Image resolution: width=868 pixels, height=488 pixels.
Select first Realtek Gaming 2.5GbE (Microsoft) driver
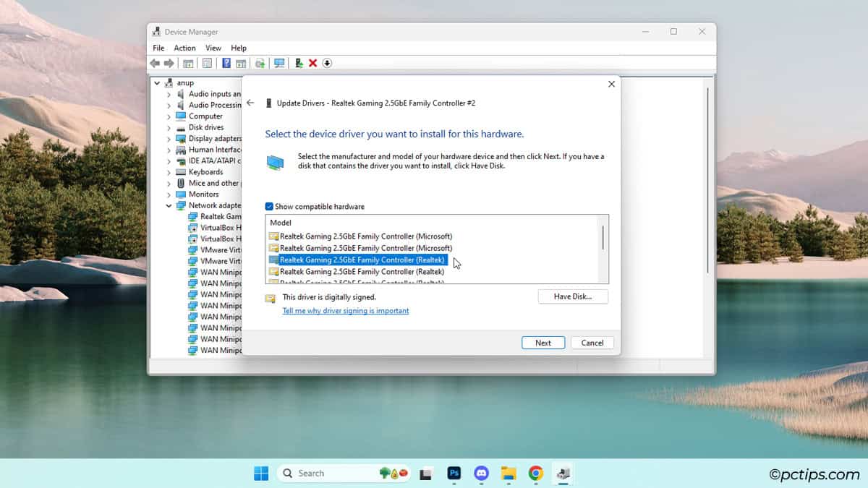[x=365, y=236]
